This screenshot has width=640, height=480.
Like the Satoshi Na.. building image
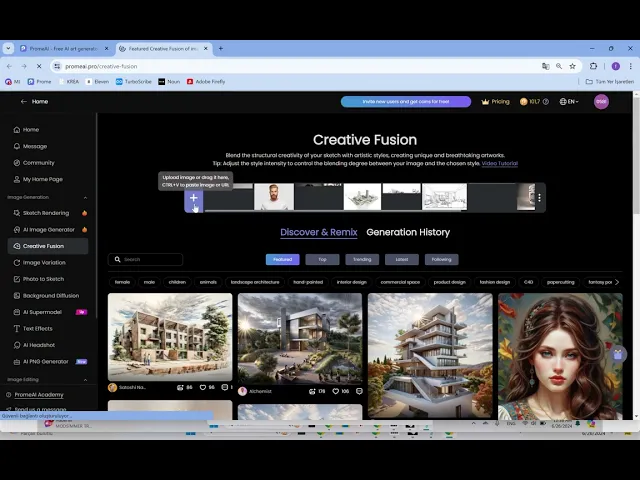[202, 387]
